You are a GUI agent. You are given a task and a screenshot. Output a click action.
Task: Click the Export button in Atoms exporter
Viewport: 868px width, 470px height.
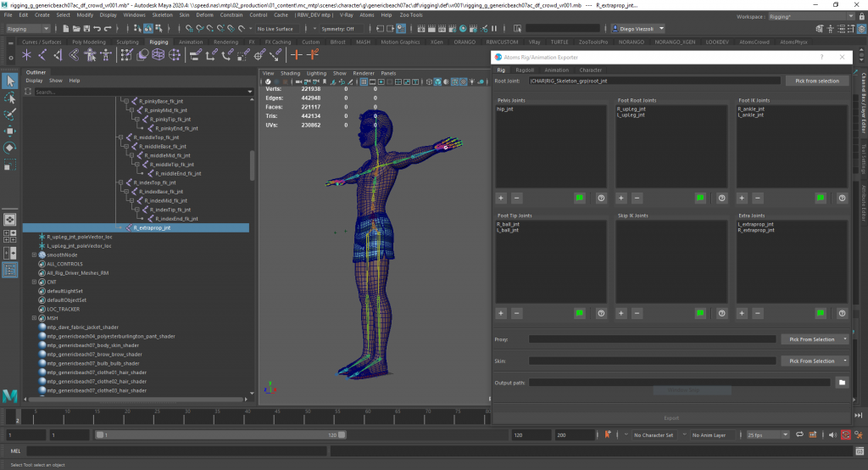point(671,418)
